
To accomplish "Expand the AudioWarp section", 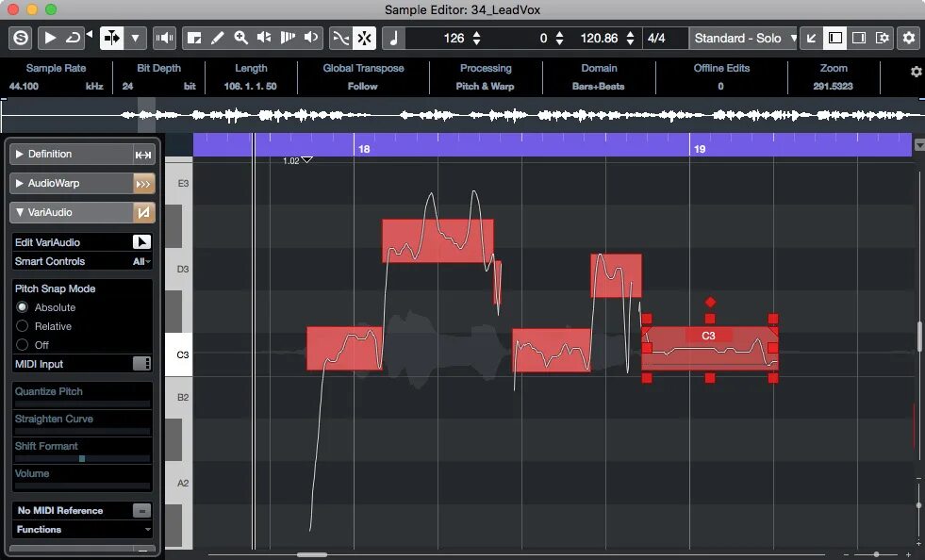I will pyautogui.click(x=20, y=184).
